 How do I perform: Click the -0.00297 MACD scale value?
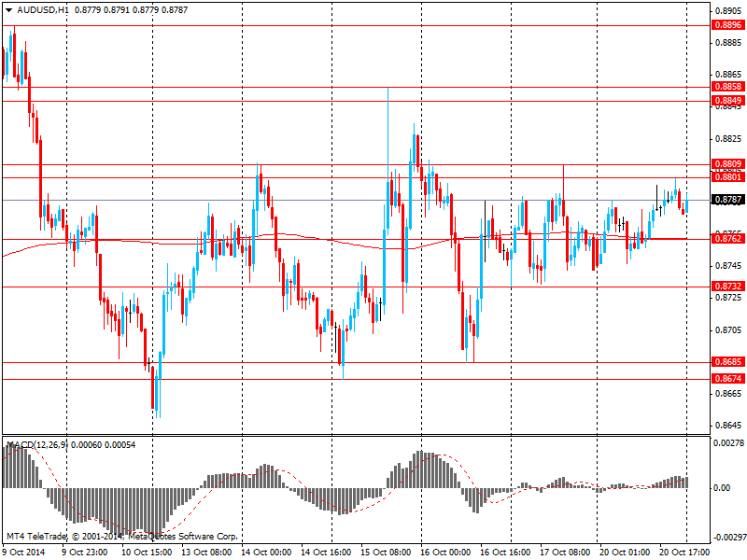728,537
